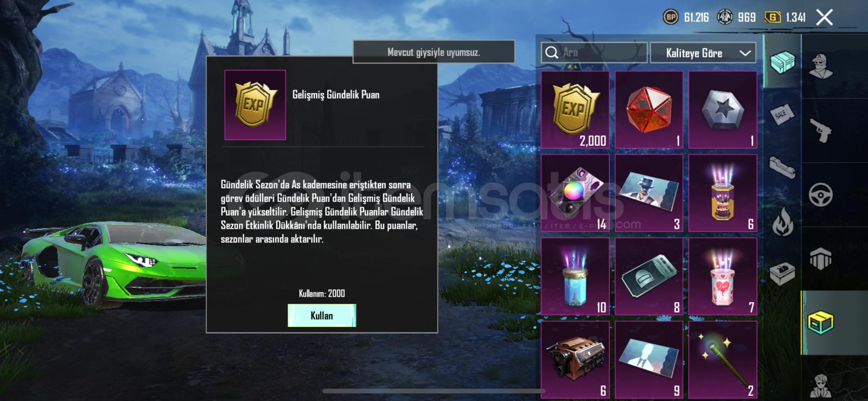This screenshot has width=868, height=401.
Task: Select the silver star hexagon token
Action: click(723, 110)
